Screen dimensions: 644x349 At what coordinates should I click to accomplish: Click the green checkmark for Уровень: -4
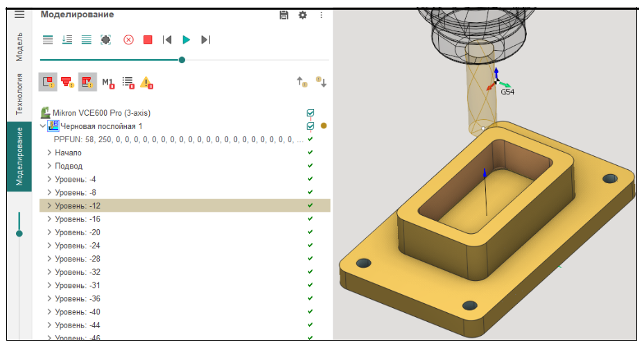pos(310,179)
